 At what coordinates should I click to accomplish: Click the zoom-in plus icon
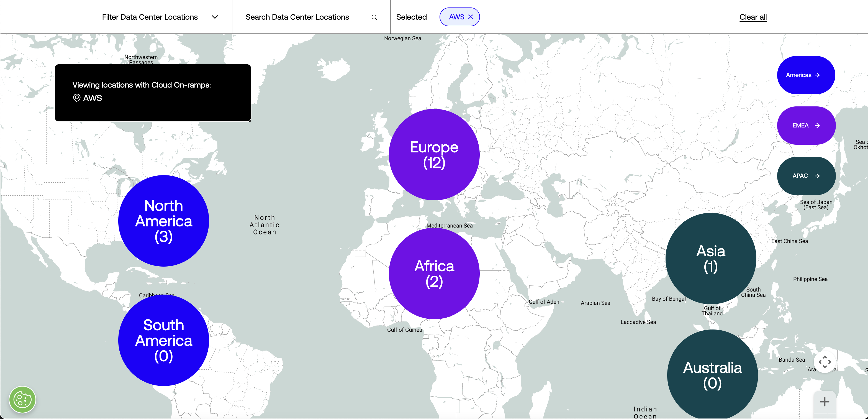pos(825,402)
